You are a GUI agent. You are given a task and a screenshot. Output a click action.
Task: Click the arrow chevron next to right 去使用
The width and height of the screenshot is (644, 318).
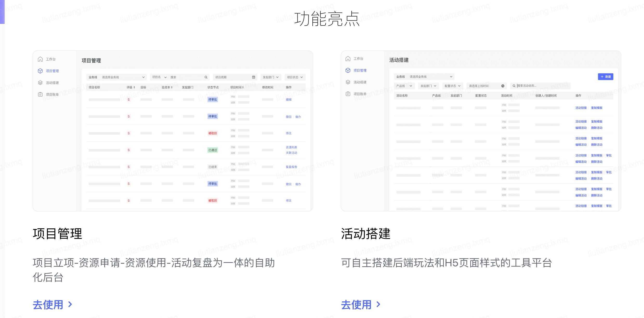click(x=378, y=304)
